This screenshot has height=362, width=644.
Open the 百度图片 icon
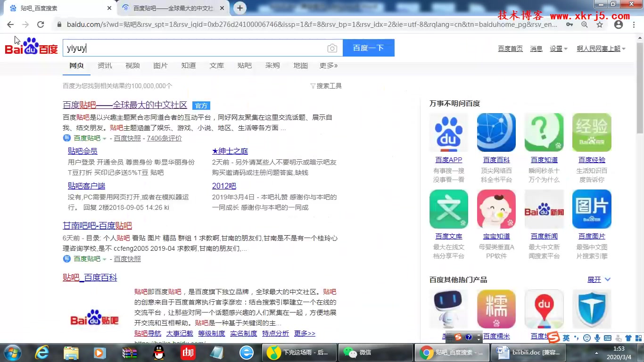[x=592, y=209]
